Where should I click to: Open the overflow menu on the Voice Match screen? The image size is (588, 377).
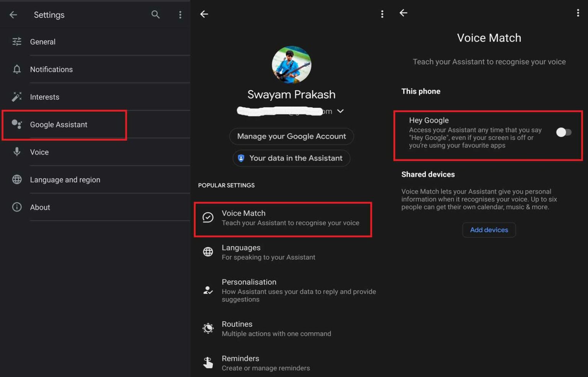pos(578,13)
